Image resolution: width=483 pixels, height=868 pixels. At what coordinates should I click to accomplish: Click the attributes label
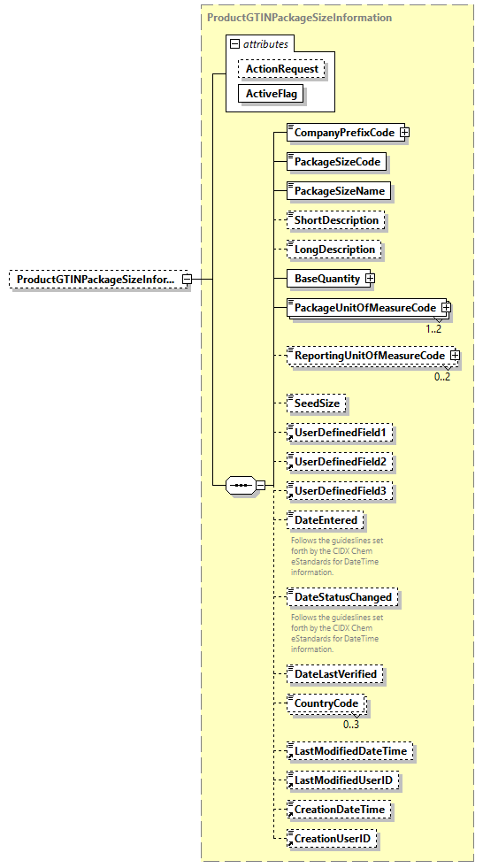(265, 44)
